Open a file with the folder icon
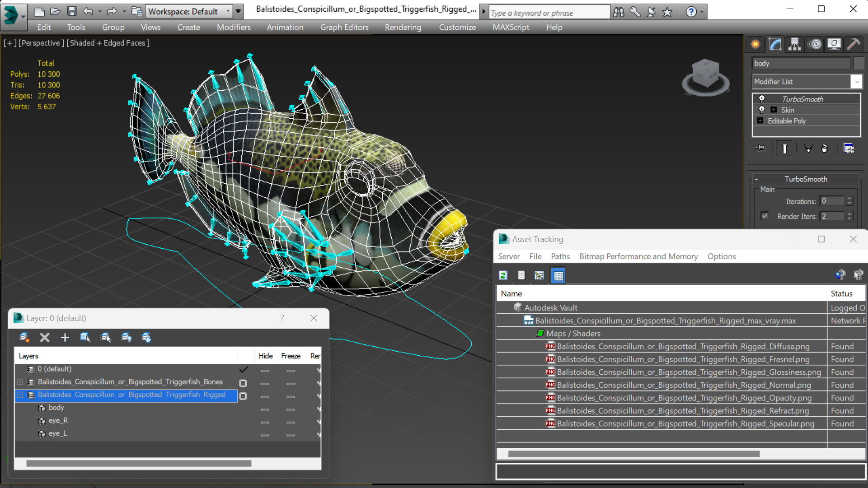Screen dimensions: 868x488 [x=55, y=11]
